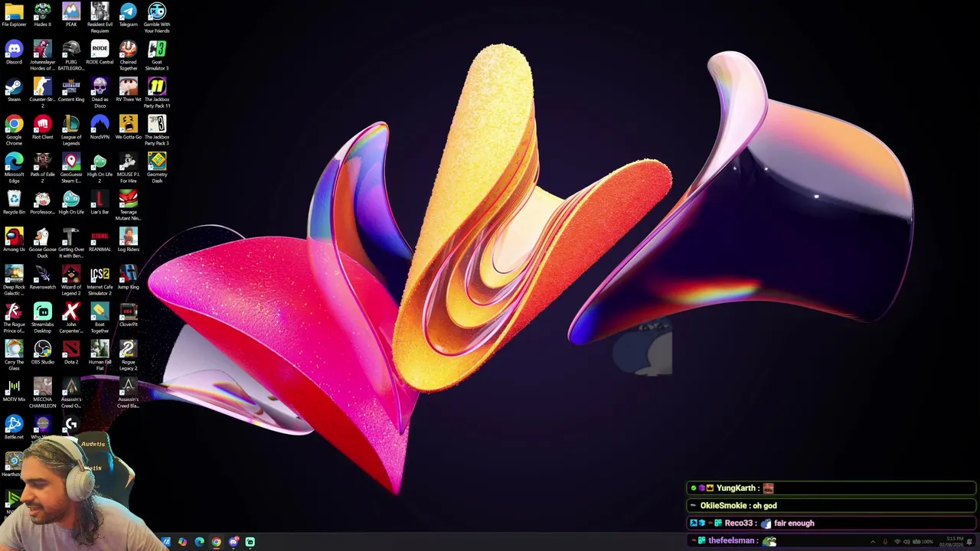This screenshot has width=980, height=551.
Task: Open Microsoft Edge from the taskbar
Action: pyautogui.click(x=200, y=542)
